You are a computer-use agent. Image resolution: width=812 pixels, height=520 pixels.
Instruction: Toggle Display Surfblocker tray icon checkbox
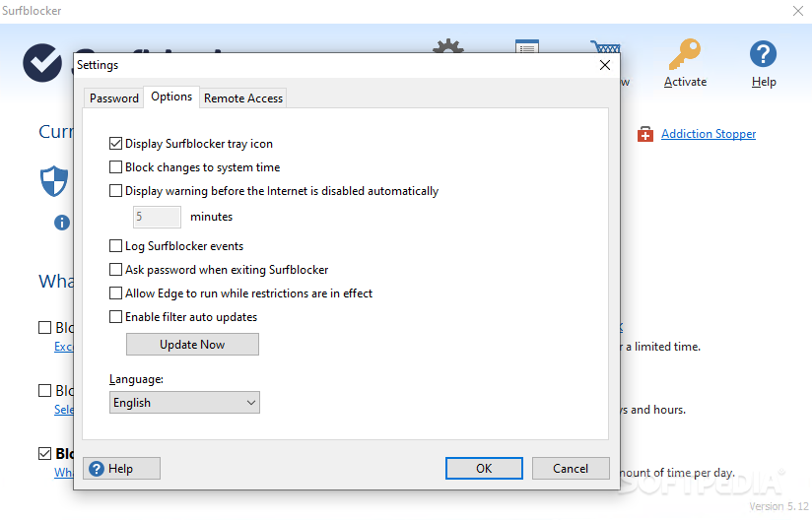115,144
